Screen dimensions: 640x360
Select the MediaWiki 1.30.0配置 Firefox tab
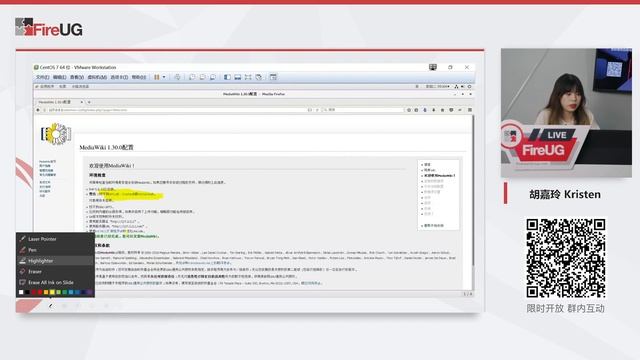tap(60, 102)
